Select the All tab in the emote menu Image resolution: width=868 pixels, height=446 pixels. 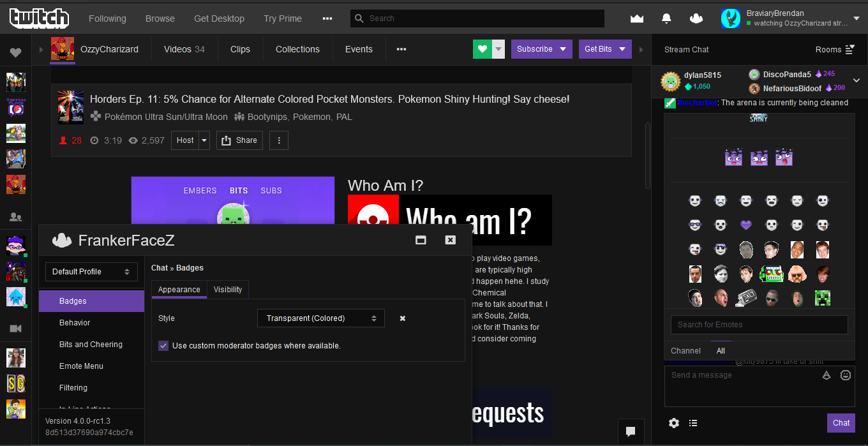coord(721,350)
